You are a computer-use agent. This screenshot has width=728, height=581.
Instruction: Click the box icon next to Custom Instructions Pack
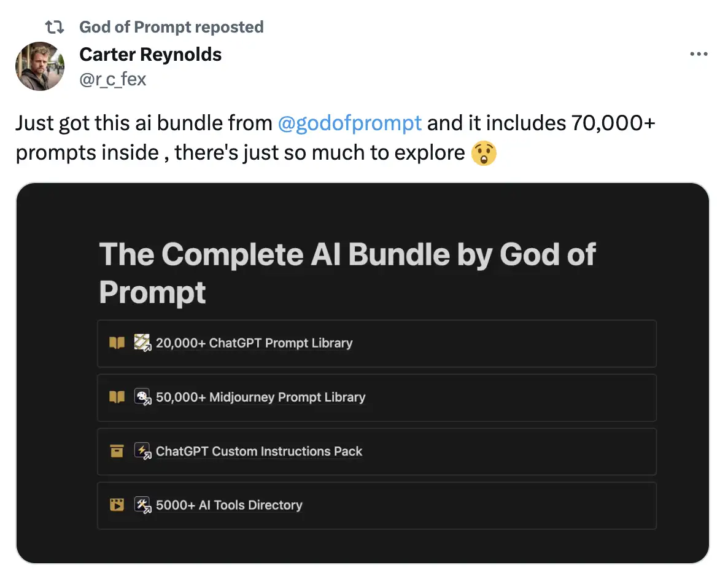coord(117,451)
